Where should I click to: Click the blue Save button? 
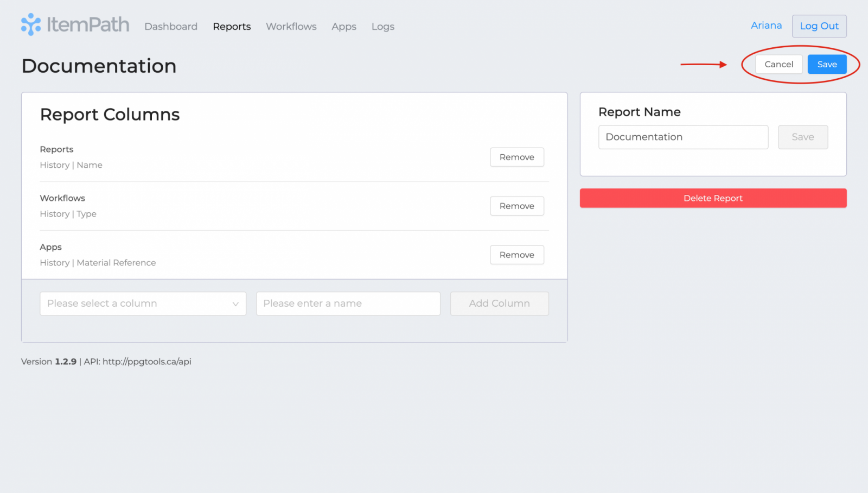pyautogui.click(x=827, y=64)
